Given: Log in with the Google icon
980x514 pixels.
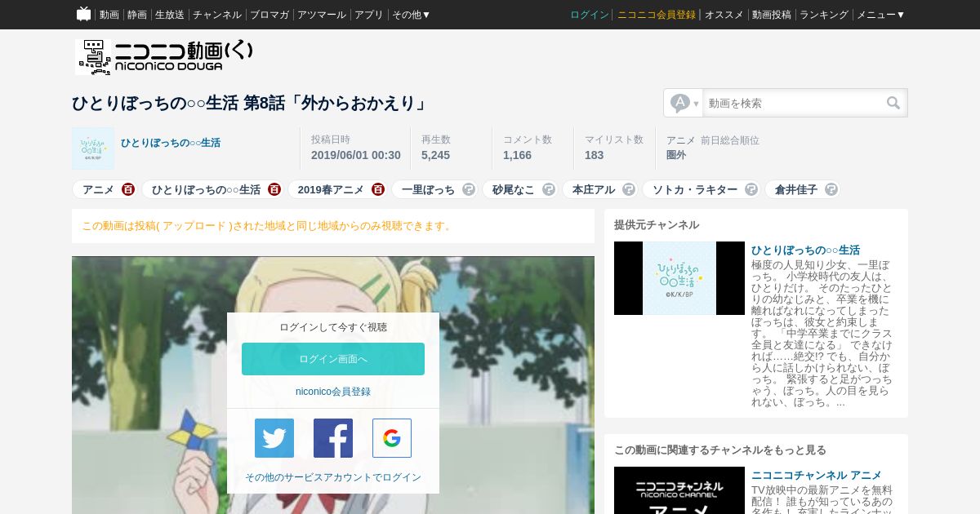Looking at the screenshot, I should 392,438.
